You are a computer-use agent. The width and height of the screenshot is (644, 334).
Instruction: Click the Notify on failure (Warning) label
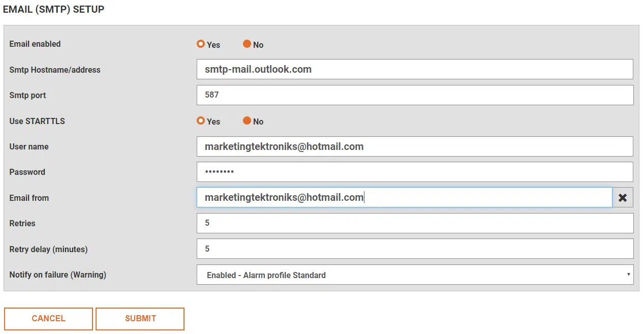pos(57,275)
